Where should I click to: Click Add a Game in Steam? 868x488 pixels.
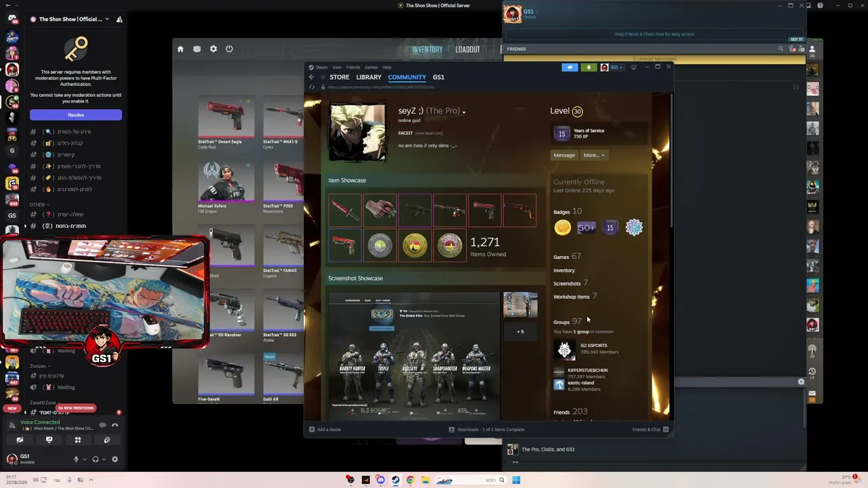pos(325,430)
